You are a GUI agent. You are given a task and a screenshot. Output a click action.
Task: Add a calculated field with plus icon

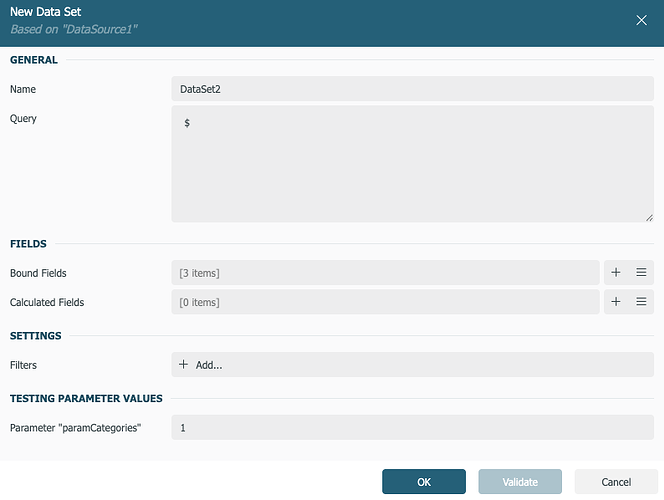point(616,302)
